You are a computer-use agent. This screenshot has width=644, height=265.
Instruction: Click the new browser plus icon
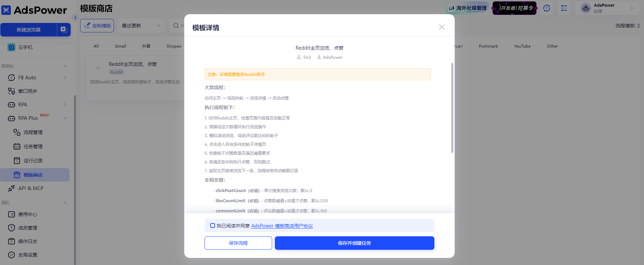(x=64, y=29)
